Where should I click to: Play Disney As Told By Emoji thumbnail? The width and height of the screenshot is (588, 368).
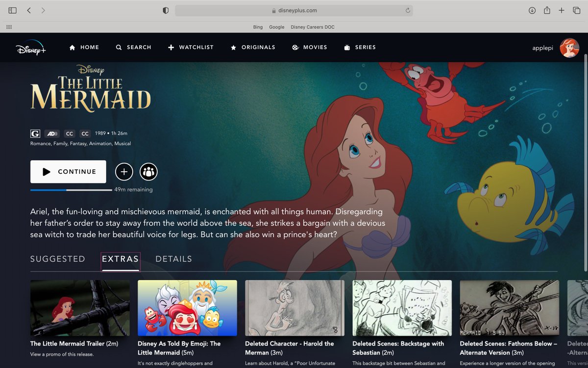[x=187, y=308]
